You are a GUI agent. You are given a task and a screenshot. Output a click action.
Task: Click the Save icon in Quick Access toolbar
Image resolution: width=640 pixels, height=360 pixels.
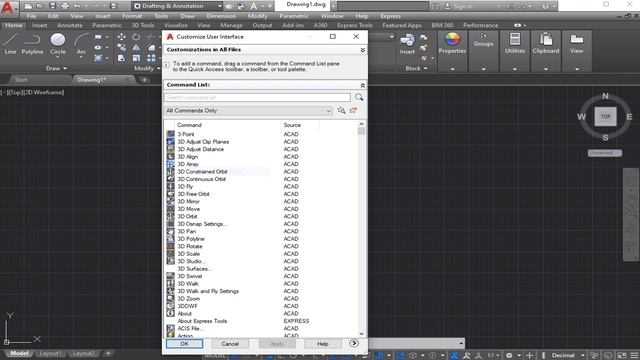53,6
